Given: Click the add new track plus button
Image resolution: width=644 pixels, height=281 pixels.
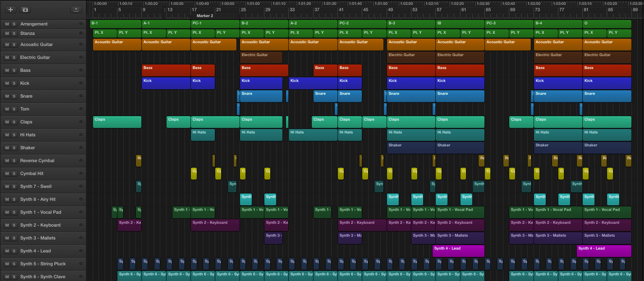Looking at the screenshot, I should (x=10, y=9).
